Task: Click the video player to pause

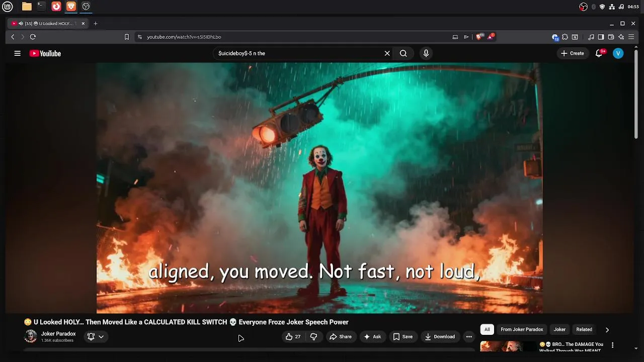Action: tap(319, 188)
